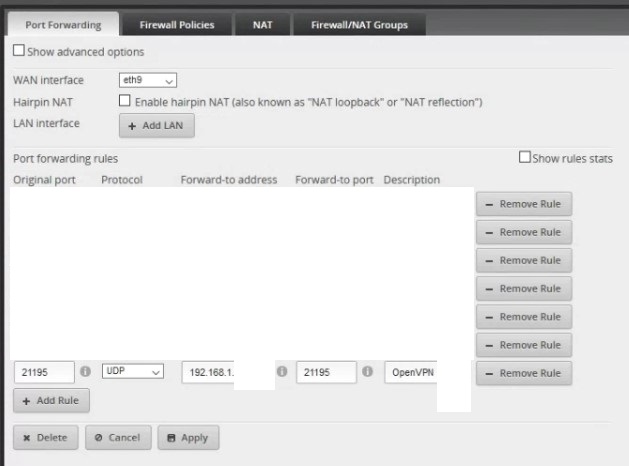
Task: Expand the UDP protocol dropdown
Action: point(133,372)
